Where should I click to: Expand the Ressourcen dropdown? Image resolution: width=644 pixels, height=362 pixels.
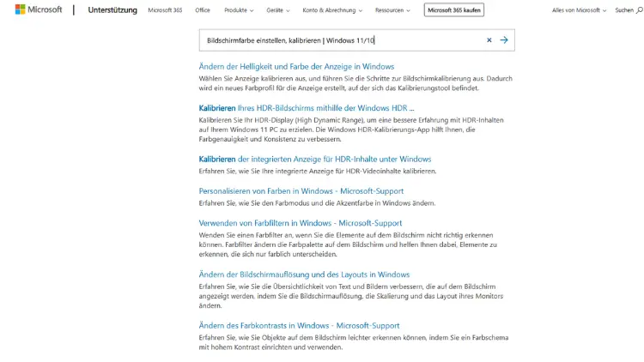click(x=392, y=10)
